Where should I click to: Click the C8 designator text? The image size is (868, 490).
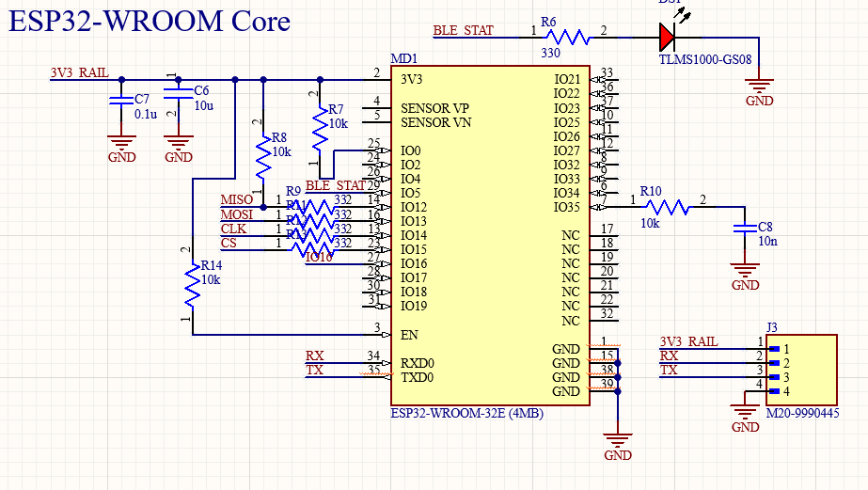(x=765, y=227)
